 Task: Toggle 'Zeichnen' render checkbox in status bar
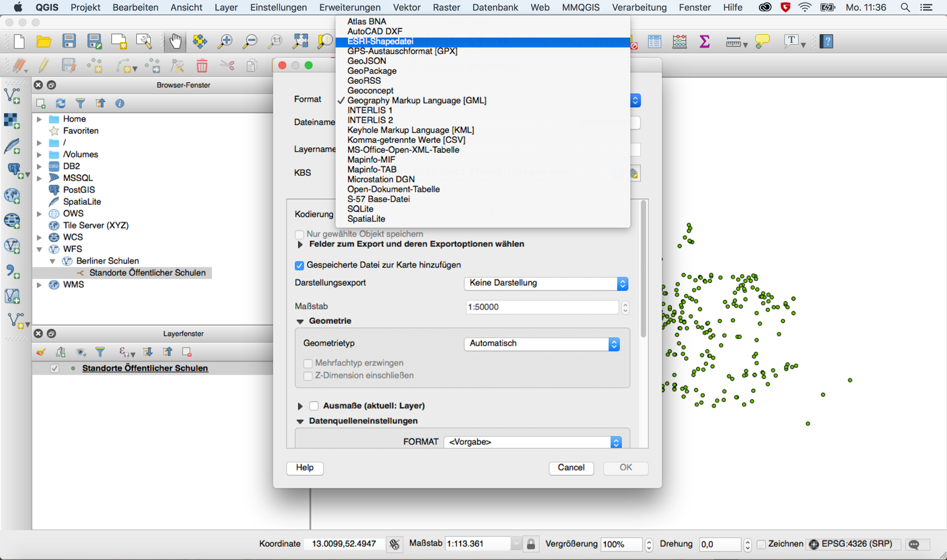(x=761, y=544)
